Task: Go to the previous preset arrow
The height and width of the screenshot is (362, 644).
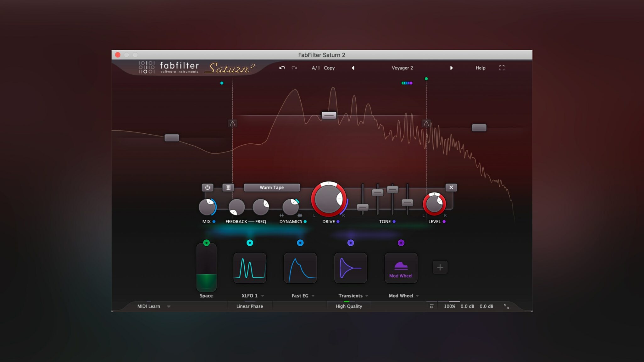Action: click(353, 68)
